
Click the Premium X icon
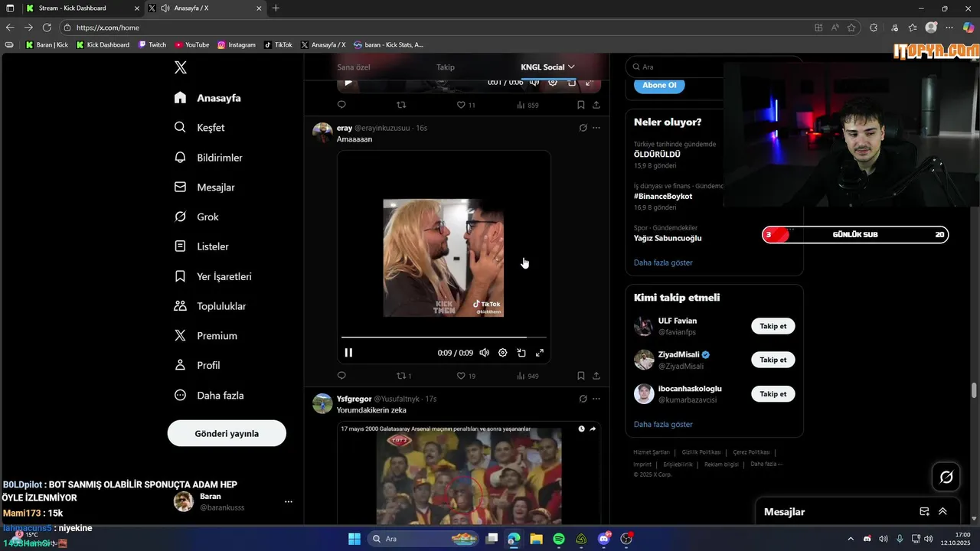180,336
